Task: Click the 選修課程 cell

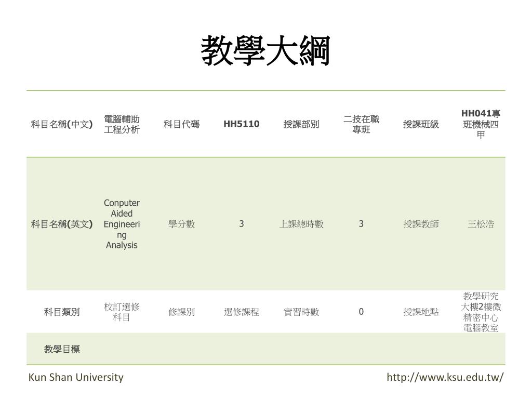Action: pyautogui.click(x=241, y=312)
